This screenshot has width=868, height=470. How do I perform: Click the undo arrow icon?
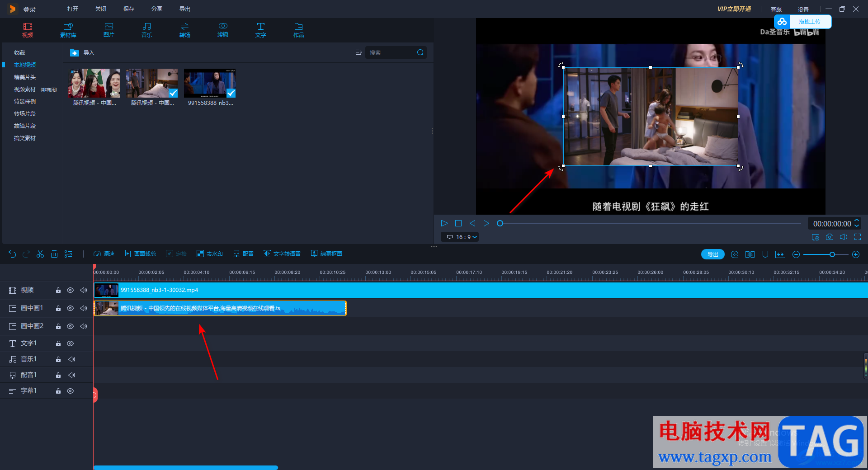tap(12, 254)
